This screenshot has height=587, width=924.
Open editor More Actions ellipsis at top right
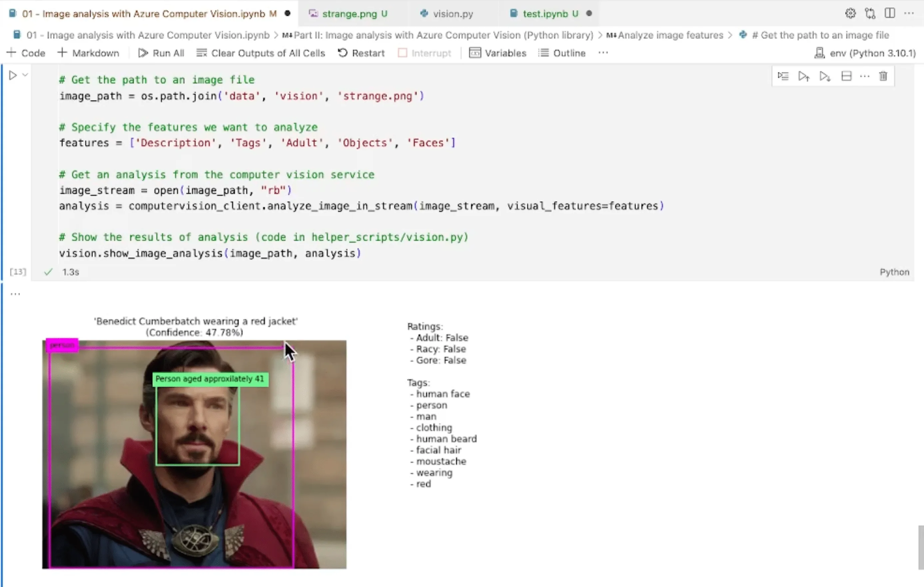click(x=909, y=13)
